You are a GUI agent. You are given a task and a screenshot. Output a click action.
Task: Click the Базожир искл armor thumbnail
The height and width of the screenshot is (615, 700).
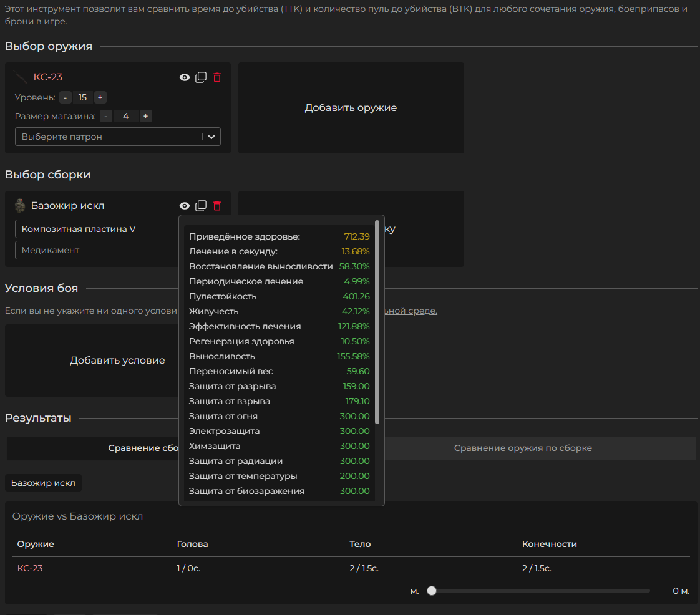[20, 206]
